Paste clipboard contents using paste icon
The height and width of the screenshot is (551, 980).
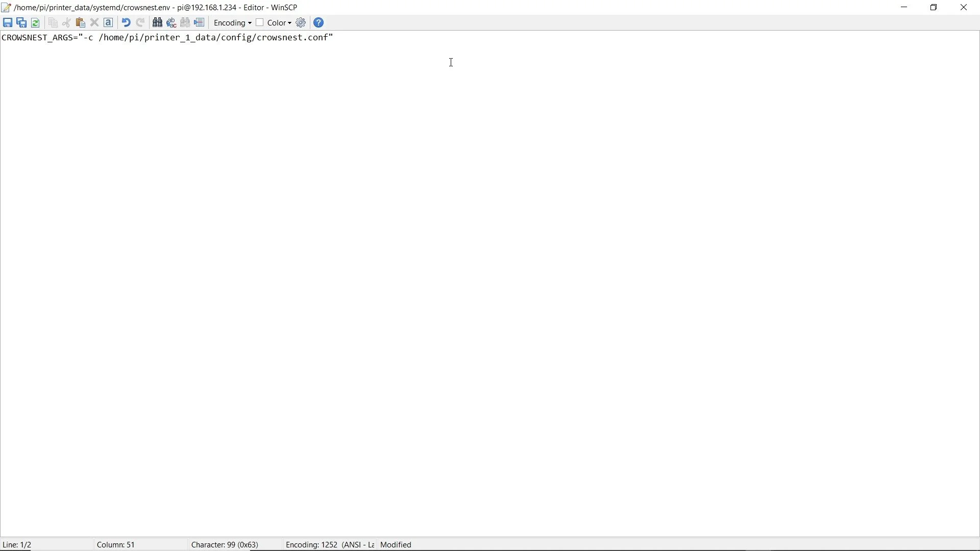[x=80, y=23]
